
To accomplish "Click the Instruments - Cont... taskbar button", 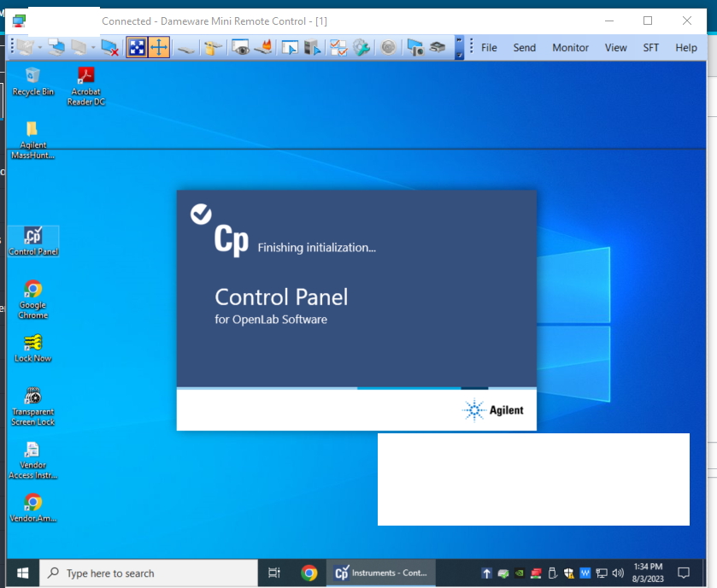I will (x=381, y=573).
